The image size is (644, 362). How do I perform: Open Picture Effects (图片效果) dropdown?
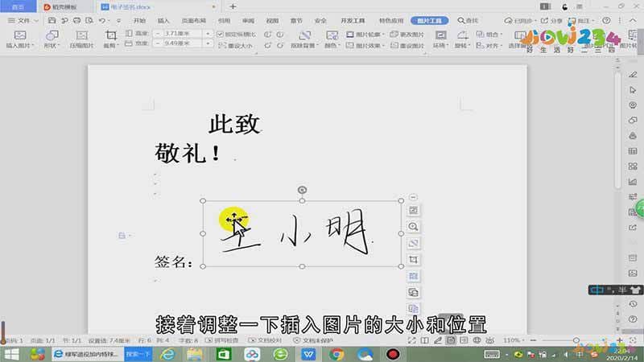365,45
